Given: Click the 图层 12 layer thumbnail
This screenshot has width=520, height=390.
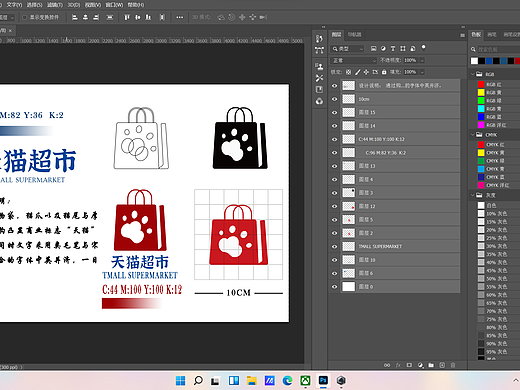Looking at the screenshot, I should [x=349, y=206].
